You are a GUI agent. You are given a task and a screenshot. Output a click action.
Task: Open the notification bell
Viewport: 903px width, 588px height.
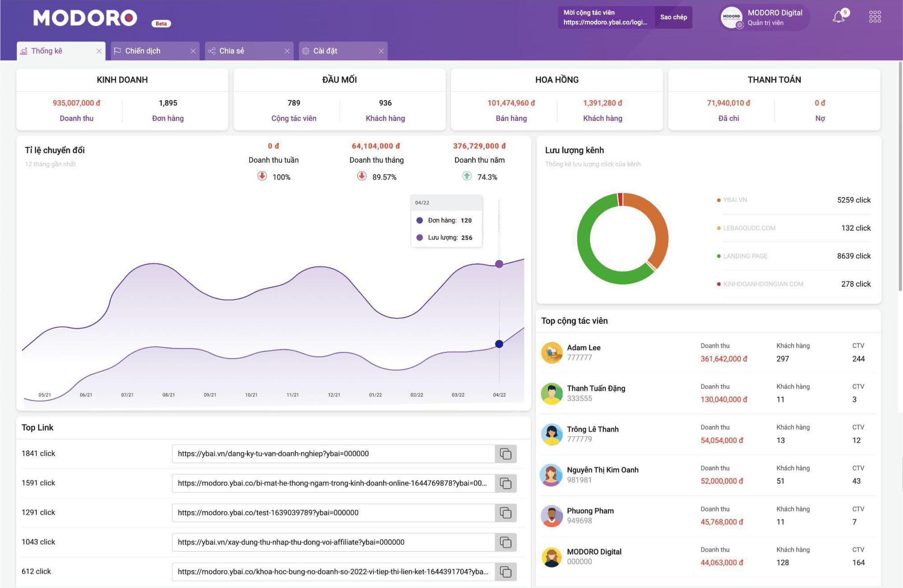click(838, 17)
